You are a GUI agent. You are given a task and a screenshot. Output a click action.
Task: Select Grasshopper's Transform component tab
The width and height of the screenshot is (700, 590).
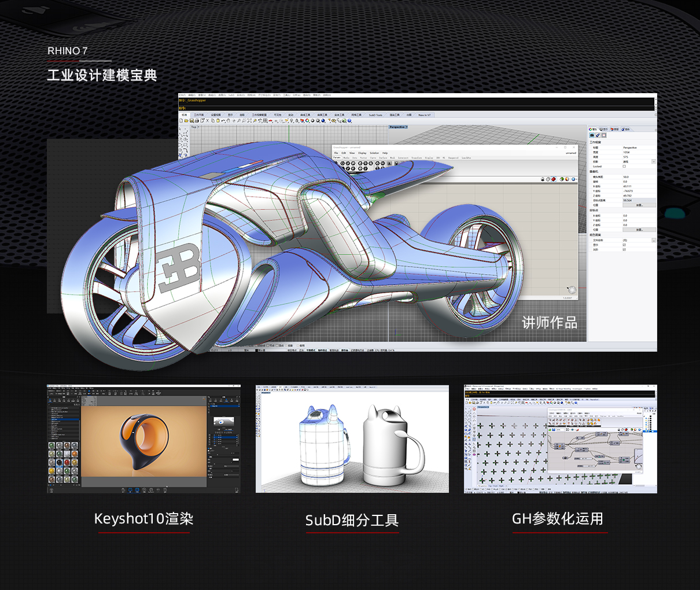(x=417, y=157)
